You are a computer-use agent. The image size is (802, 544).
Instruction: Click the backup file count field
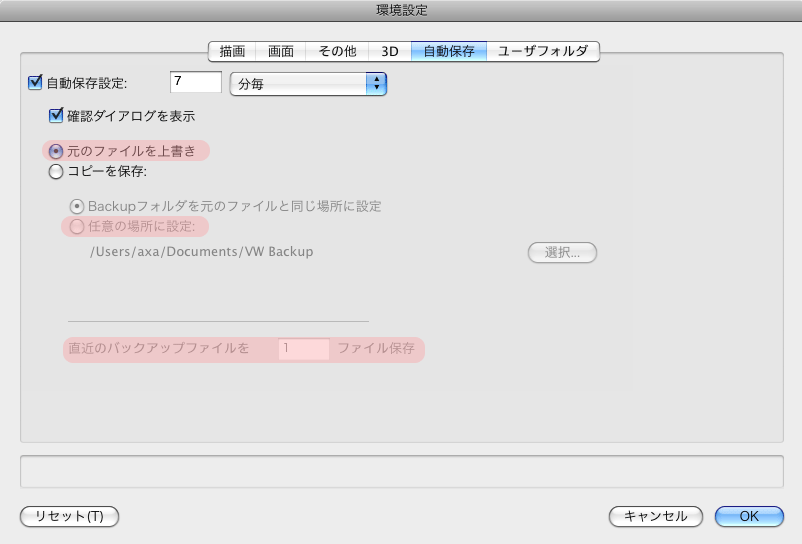304,349
